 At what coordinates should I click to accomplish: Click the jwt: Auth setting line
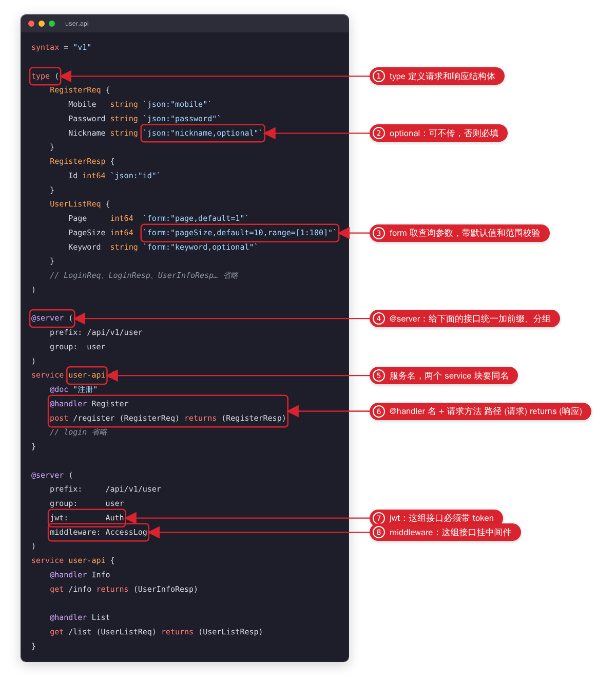87,518
